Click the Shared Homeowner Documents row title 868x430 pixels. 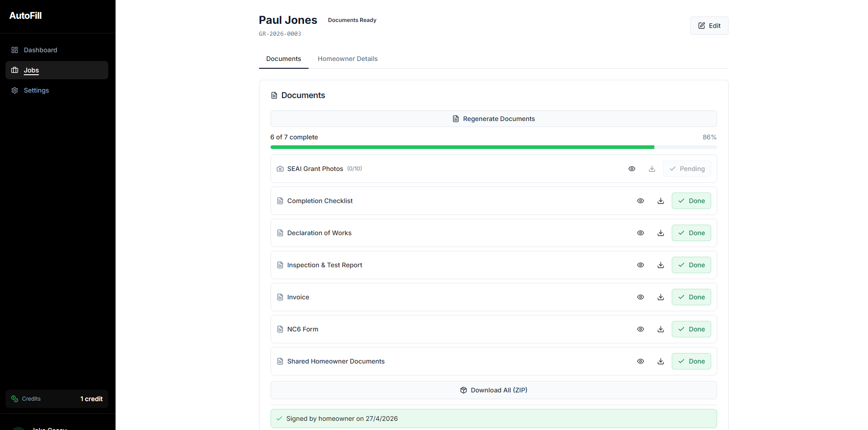pyautogui.click(x=336, y=361)
